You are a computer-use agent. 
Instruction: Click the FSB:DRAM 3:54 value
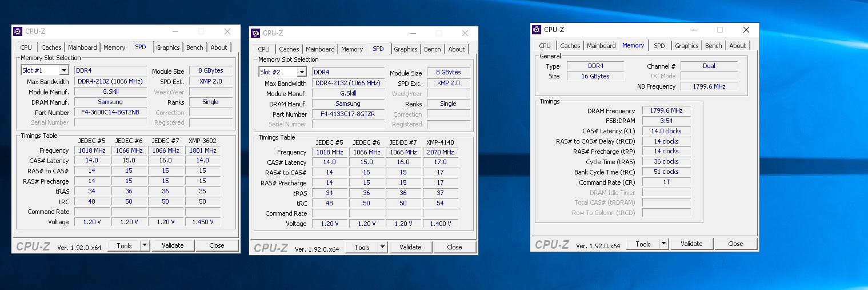click(666, 121)
